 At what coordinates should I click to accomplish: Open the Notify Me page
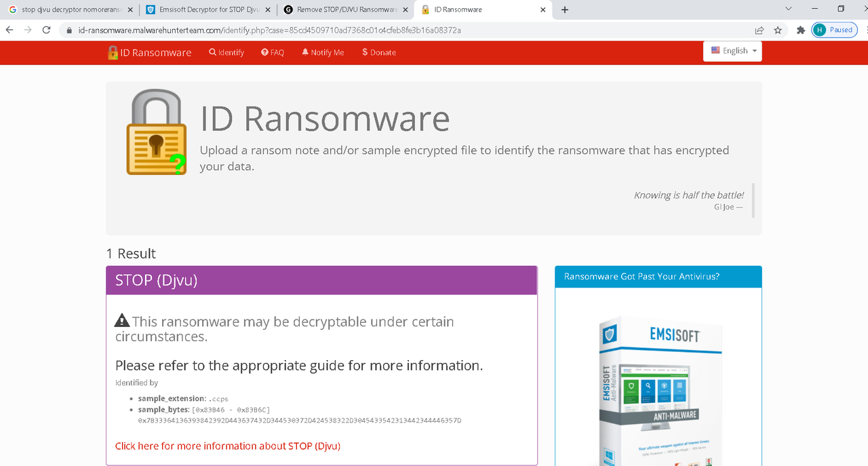(323, 52)
